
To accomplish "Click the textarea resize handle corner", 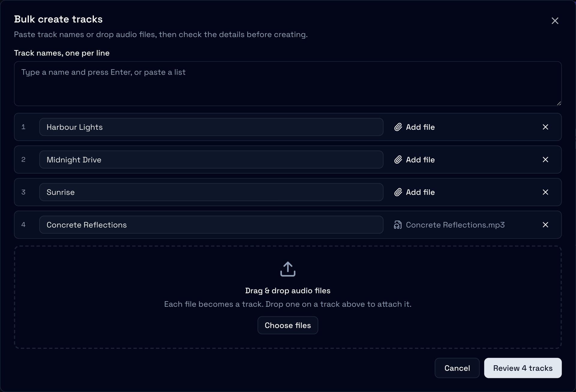I will [559, 103].
